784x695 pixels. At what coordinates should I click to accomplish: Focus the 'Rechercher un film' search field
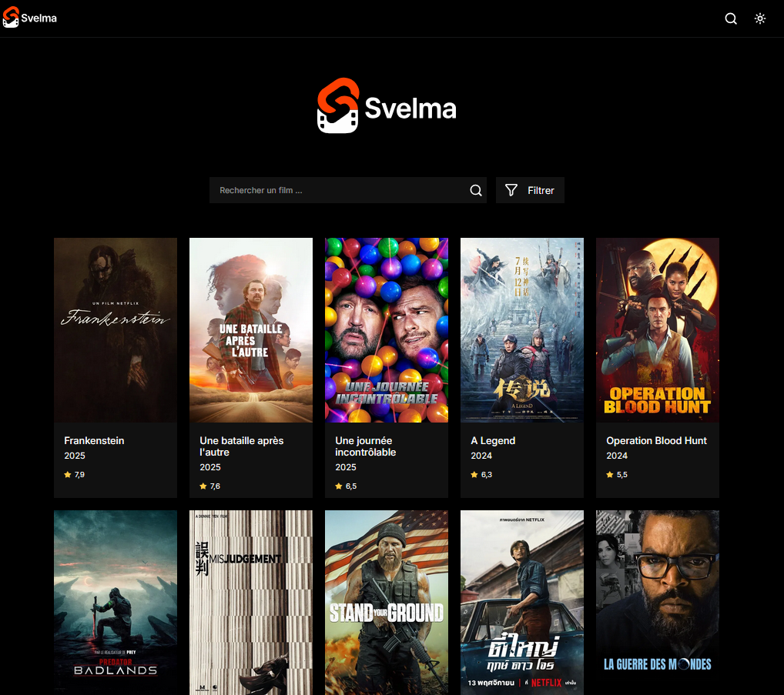339,190
